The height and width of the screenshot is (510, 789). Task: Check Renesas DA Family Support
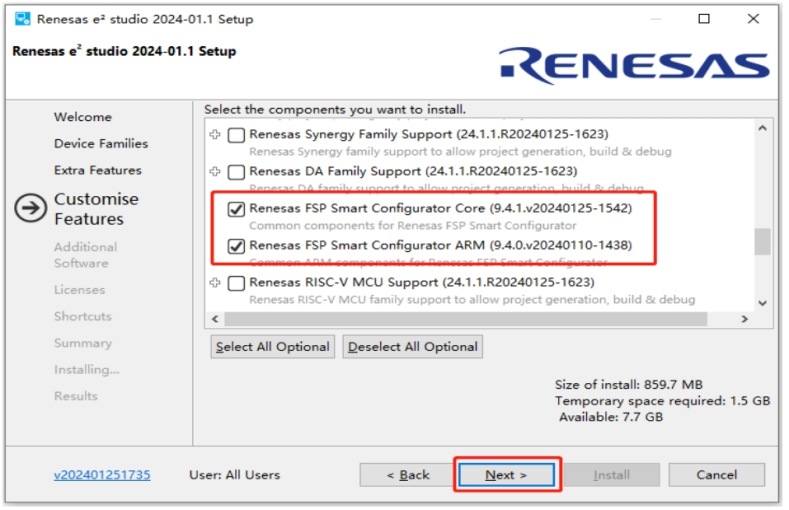pos(236,172)
